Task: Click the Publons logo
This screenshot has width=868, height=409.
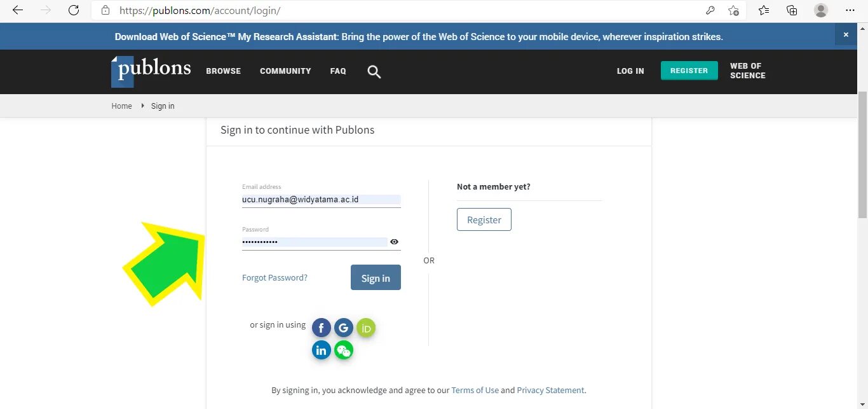Action: tap(151, 71)
